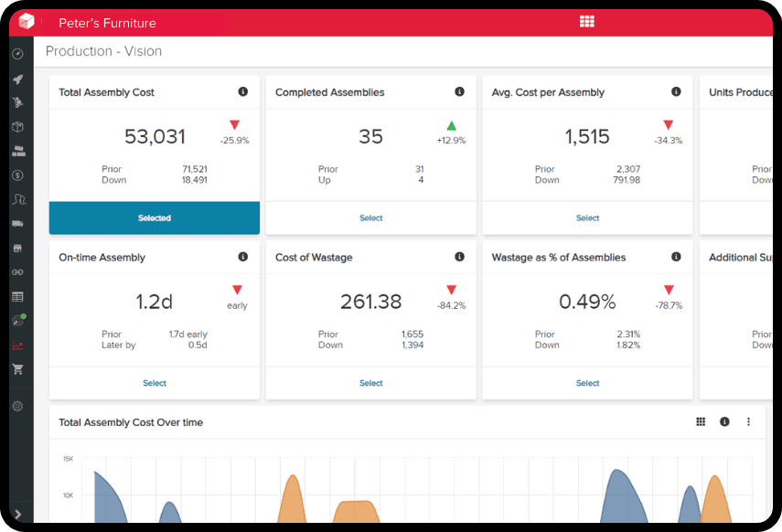Open the hand truck icon in sidebar
The width and height of the screenshot is (782, 532).
[18, 102]
